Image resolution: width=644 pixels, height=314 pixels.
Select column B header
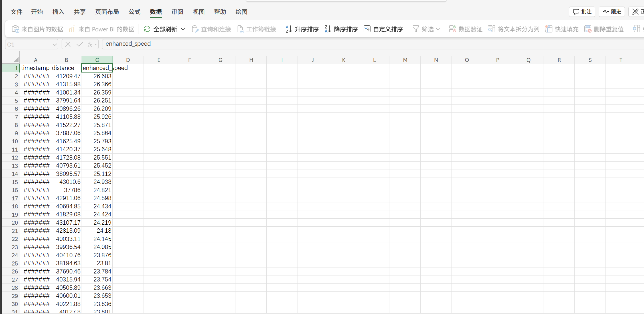coord(66,60)
